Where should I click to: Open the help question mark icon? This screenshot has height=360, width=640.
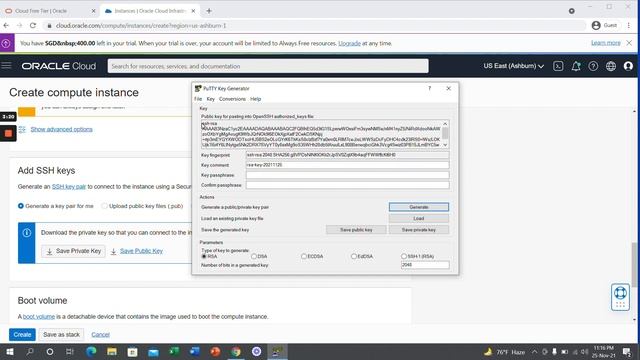[x=593, y=66]
